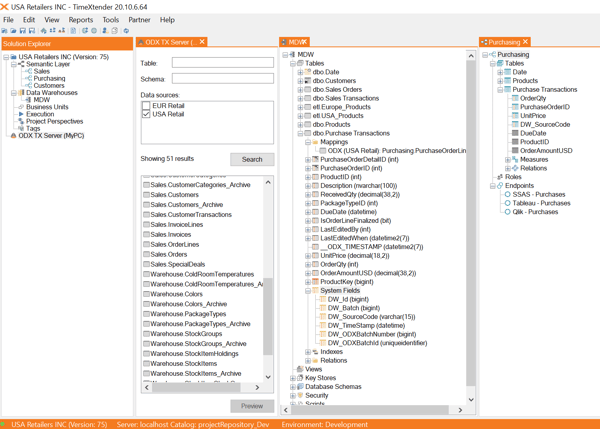Click the results list scroll-right arrow
Image resolution: width=600 pixels, height=429 pixels.
(257, 387)
